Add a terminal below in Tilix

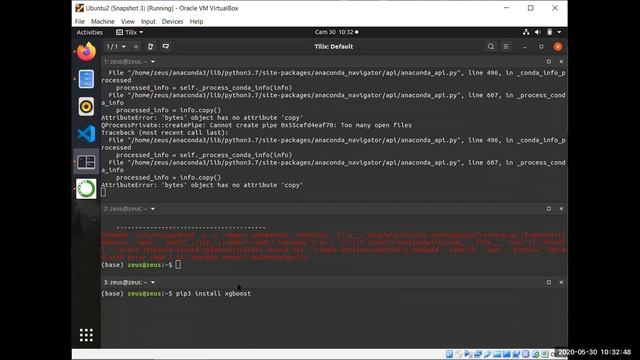(x=166, y=47)
